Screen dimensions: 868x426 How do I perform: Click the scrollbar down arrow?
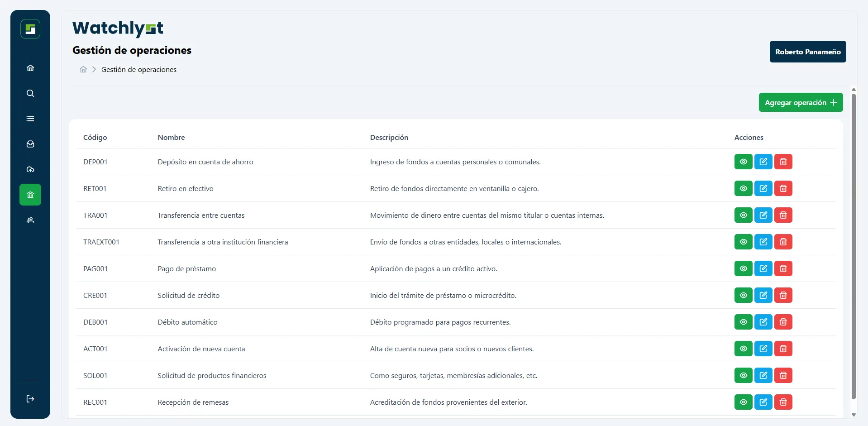[854, 415]
